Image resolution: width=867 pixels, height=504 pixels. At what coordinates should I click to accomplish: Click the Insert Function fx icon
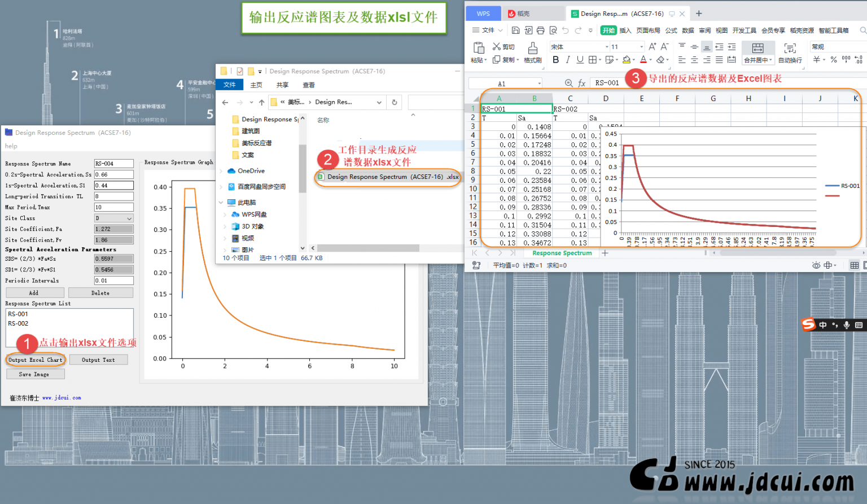point(582,82)
